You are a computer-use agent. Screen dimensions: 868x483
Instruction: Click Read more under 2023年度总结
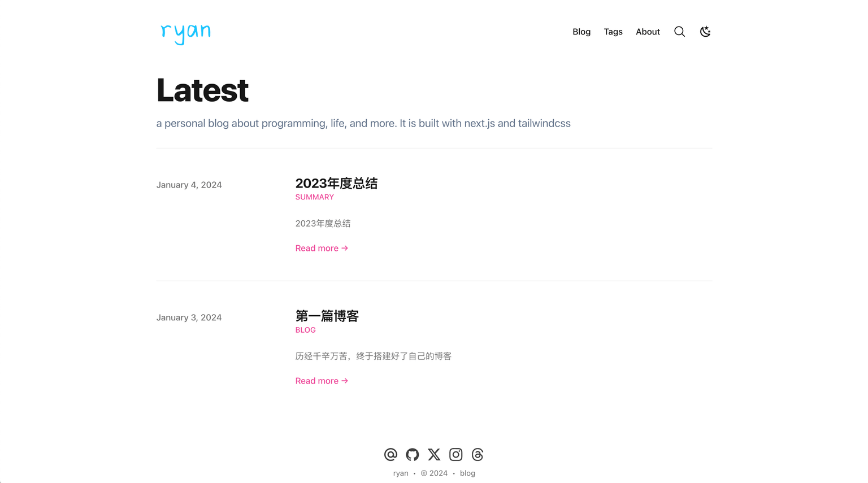322,248
